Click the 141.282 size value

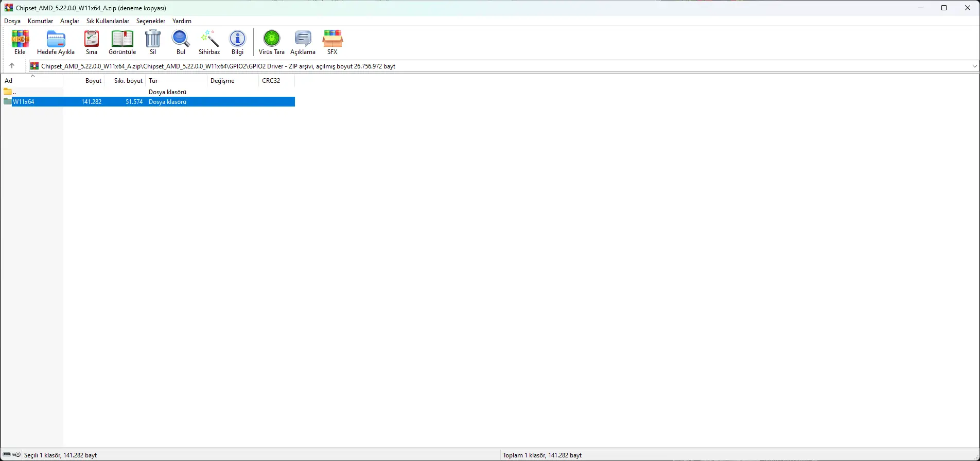[x=92, y=102]
